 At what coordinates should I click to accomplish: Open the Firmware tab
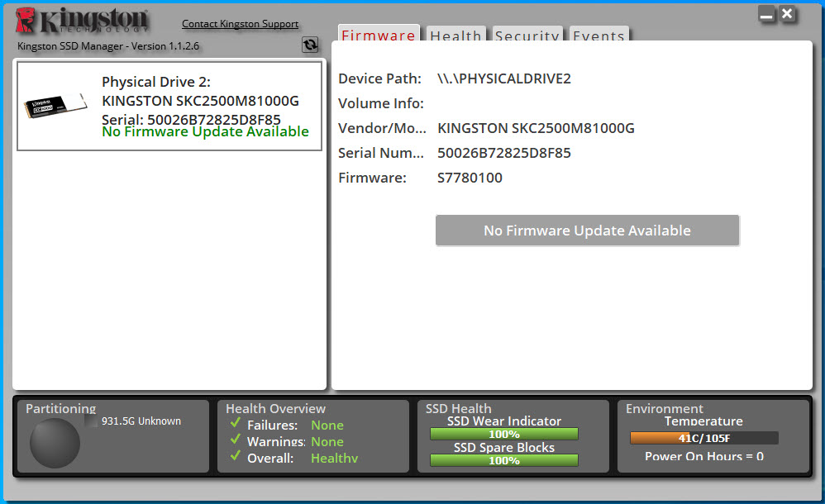tap(379, 33)
